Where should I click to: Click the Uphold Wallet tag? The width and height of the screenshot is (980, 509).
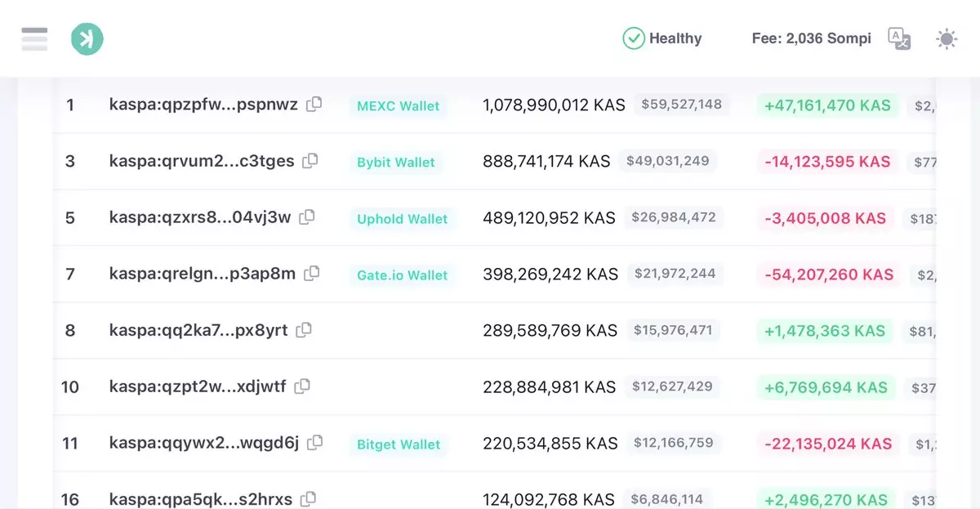coord(402,219)
